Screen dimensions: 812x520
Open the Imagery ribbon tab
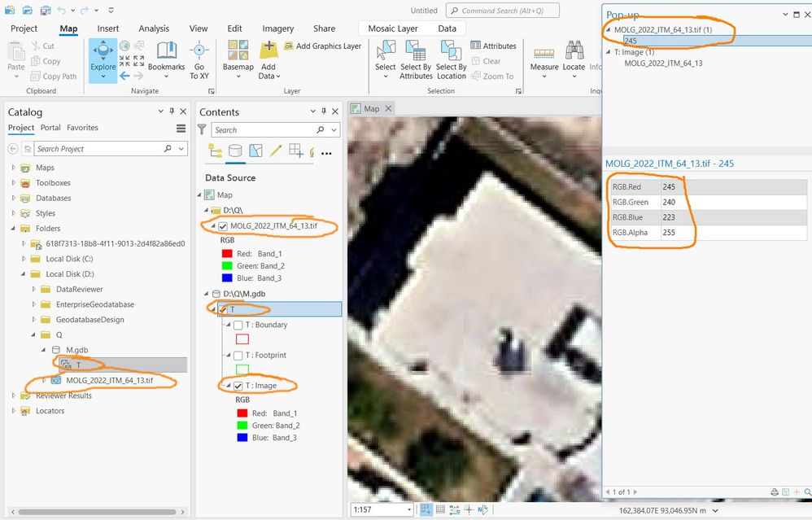(x=277, y=28)
